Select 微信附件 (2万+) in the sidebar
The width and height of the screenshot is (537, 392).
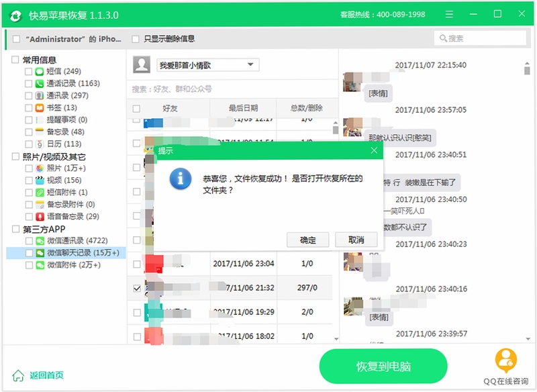coord(74,265)
